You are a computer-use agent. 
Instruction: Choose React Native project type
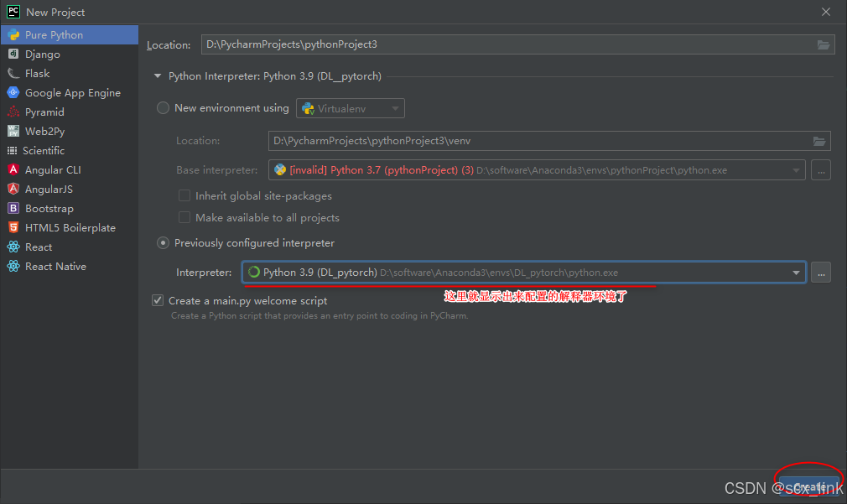coord(70,267)
